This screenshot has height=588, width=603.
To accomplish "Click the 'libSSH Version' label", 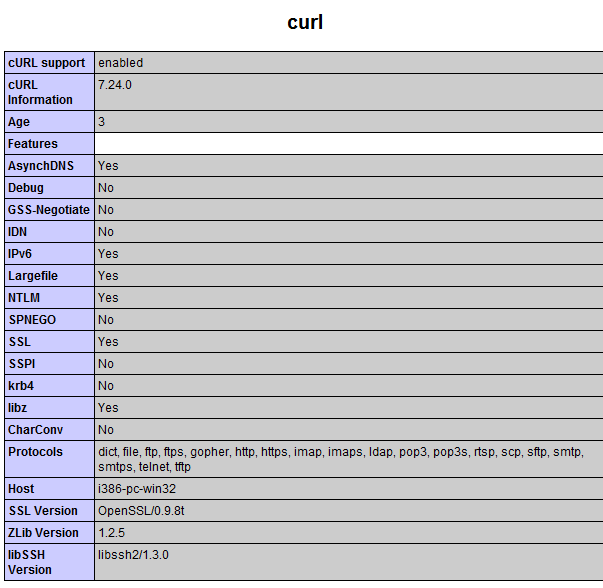I will coord(30,562).
